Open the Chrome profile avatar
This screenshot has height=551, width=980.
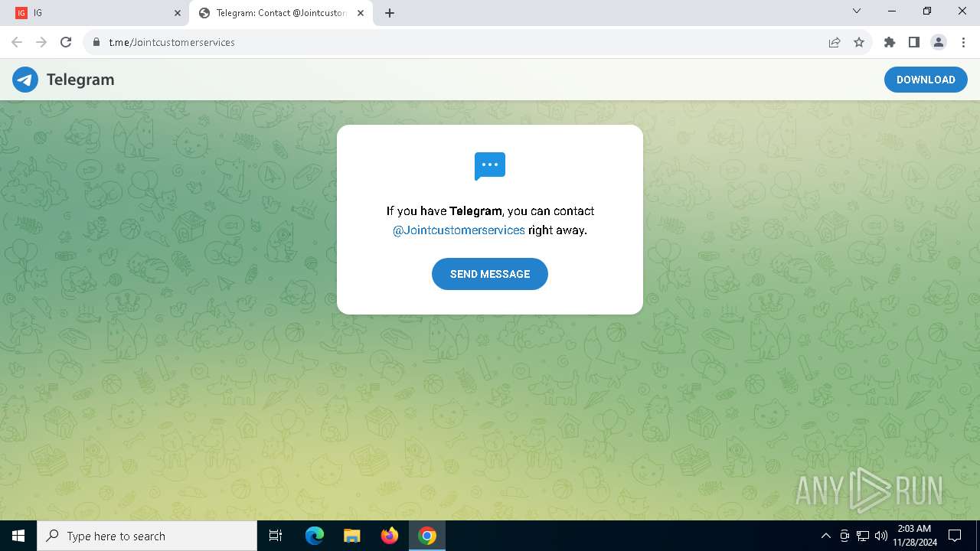pos(939,42)
